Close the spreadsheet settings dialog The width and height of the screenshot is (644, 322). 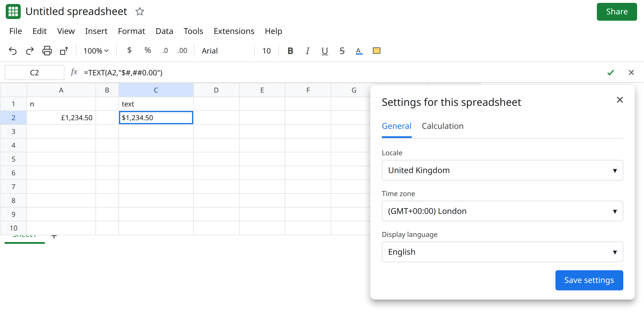(620, 100)
